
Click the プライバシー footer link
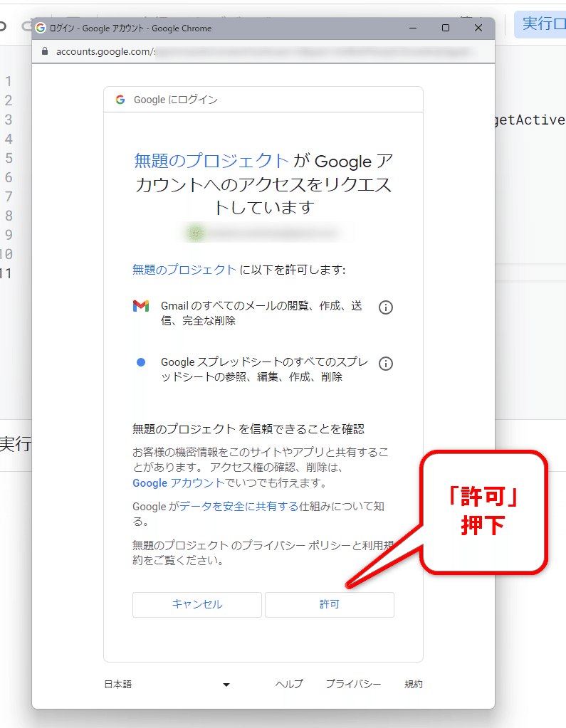click(353, 685)
